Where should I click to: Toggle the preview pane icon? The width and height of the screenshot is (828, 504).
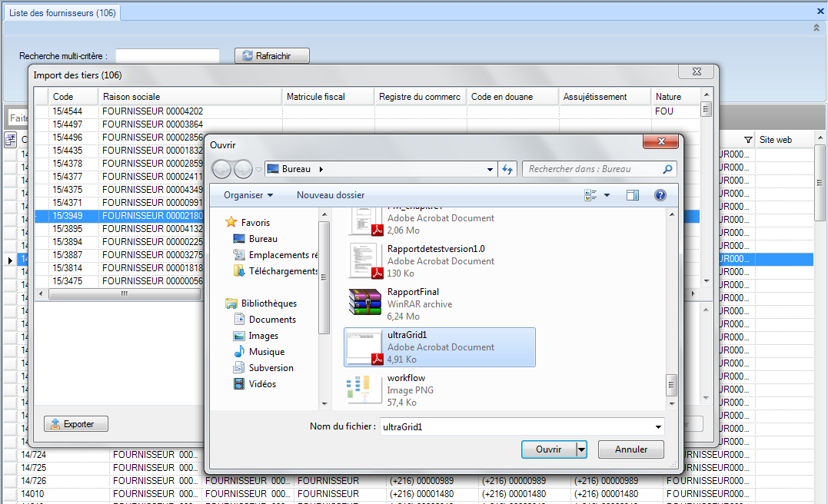coord(633,195)
